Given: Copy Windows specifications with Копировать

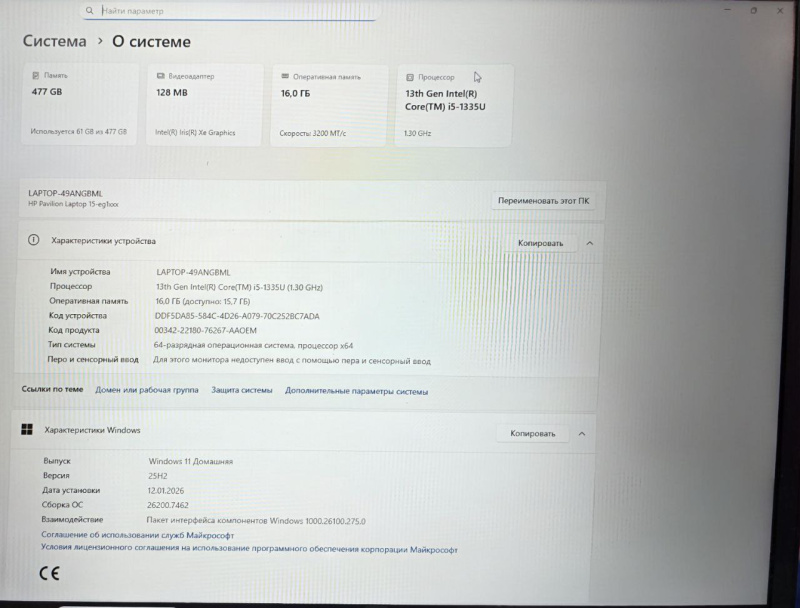Looking at the screenshot, I should click(534, 433).
